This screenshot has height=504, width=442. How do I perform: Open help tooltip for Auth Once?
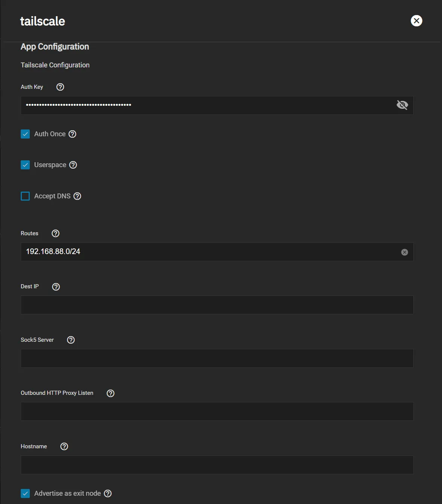pyautogui.click(x=73, y=134)
